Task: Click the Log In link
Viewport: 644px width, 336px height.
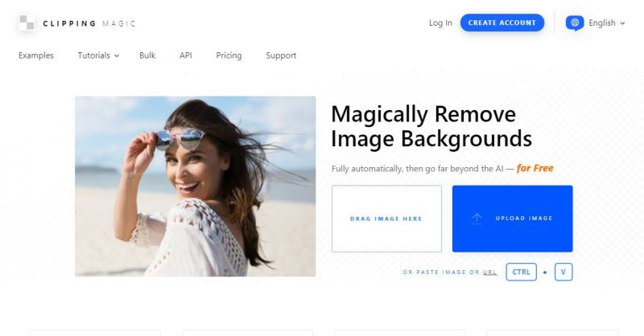Action: 440,23
